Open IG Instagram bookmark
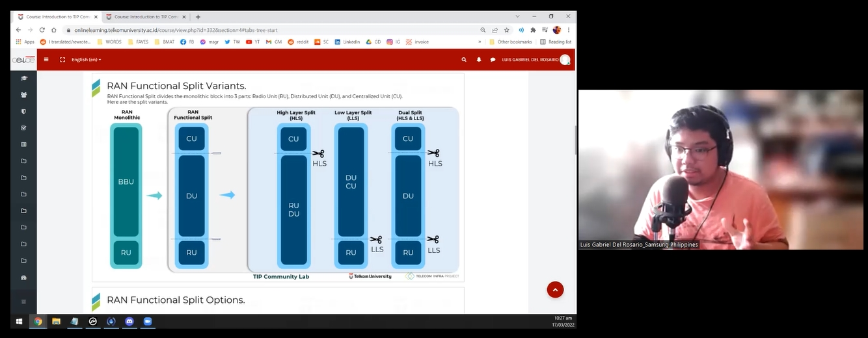The height and width of the screenshot is (338, 868). (394, 42)
